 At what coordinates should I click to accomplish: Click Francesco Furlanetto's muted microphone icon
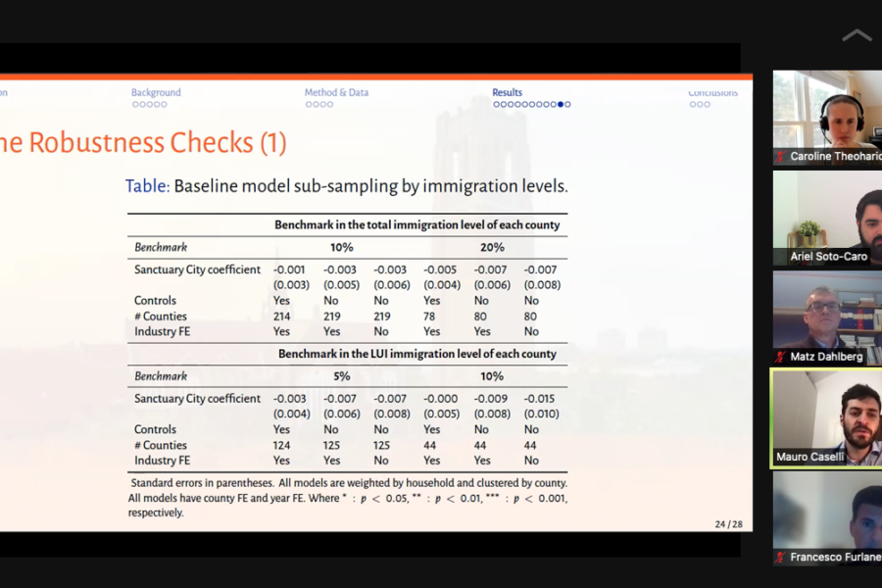point(781,558)
